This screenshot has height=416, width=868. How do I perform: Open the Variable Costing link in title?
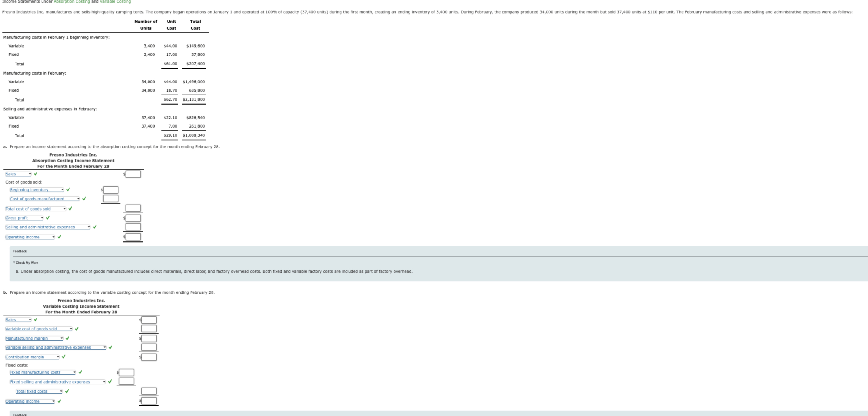(115, 2)
